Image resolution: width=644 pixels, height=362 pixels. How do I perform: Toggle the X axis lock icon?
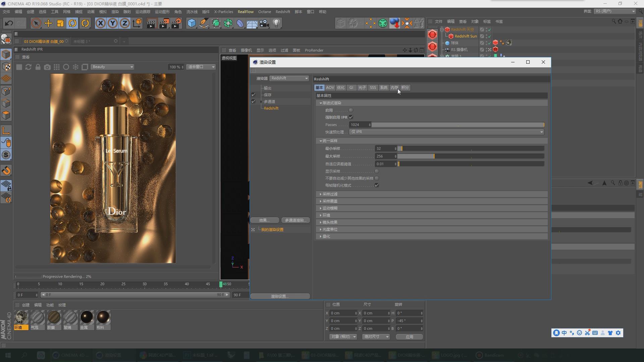click(x=100, y=23)
